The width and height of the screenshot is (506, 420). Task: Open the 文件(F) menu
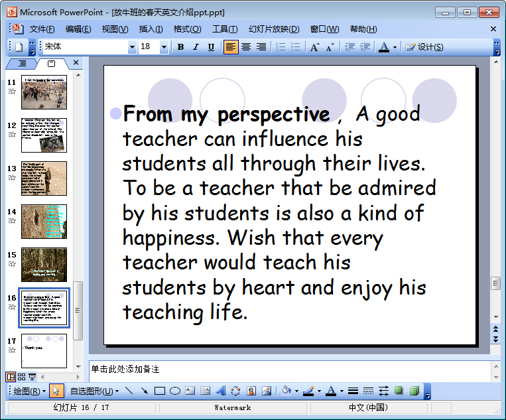click(42, 29)
